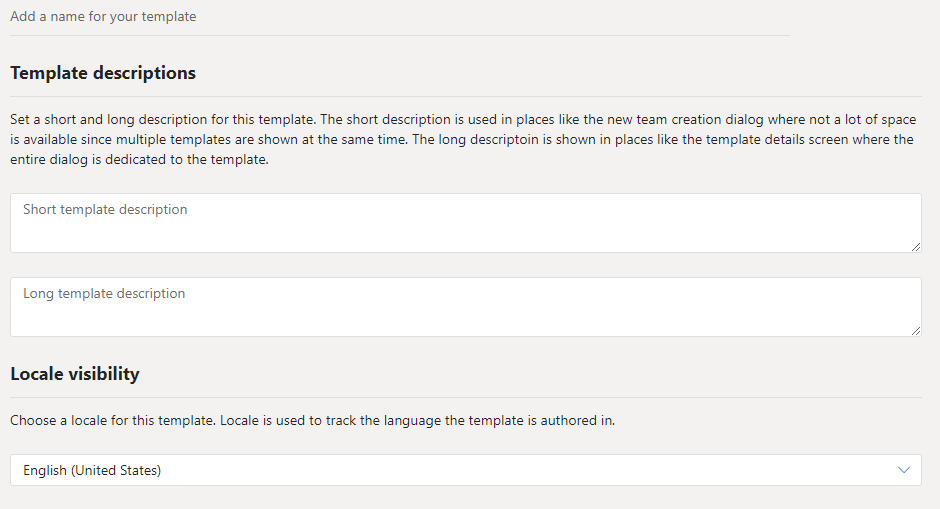940x509 pixels.
Task: Click the chevron arrow on the locale selector
Action: click(904, 470)
